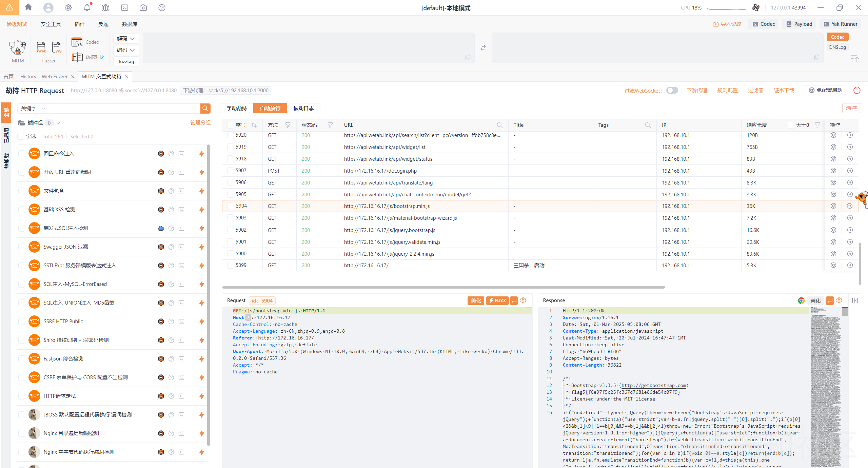Select checkbox for row 5907
The width and height of the screenshot is (868, 468).
(x=231, y=171)
